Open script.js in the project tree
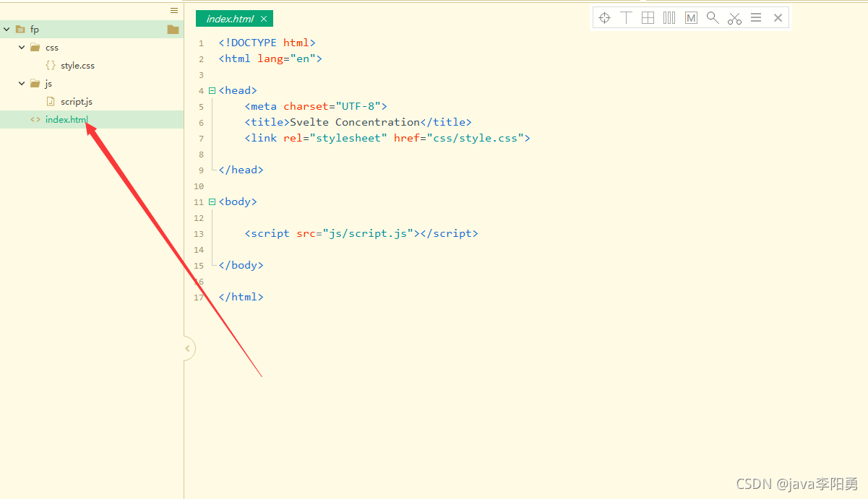The width and height of the screenshot is (868, 499). pos(77,102)
